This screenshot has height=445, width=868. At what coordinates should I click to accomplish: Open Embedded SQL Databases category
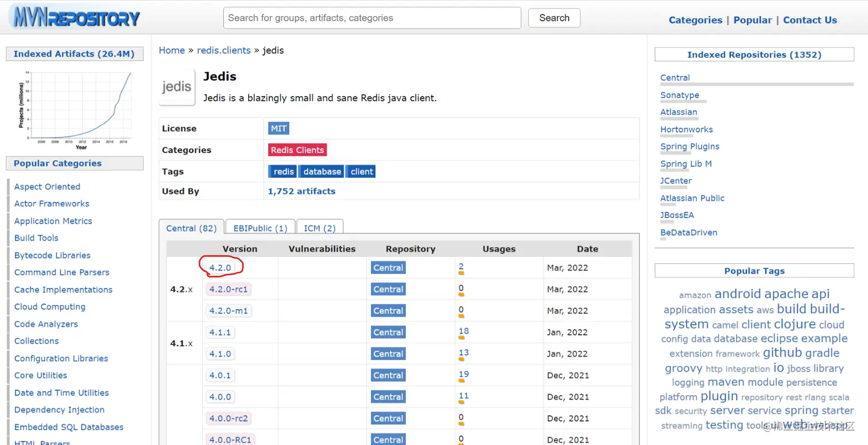click(x=69, y=427)
